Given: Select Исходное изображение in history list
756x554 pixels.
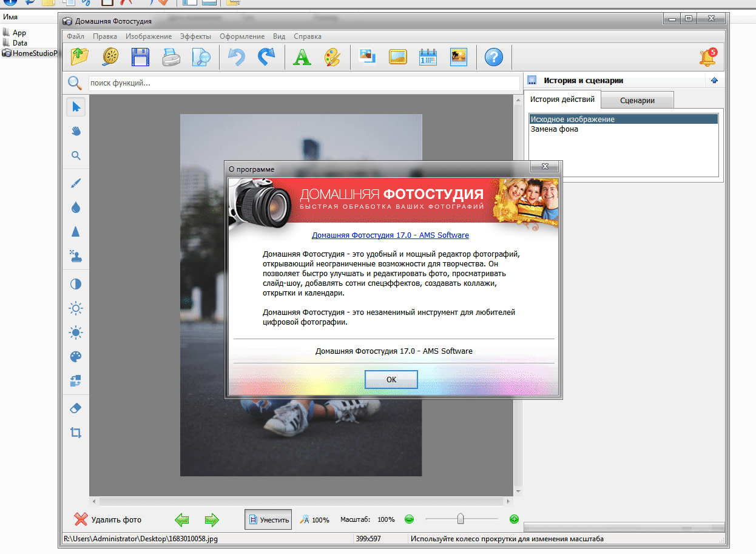Looking at the screenshot, I should coord(624,120).
